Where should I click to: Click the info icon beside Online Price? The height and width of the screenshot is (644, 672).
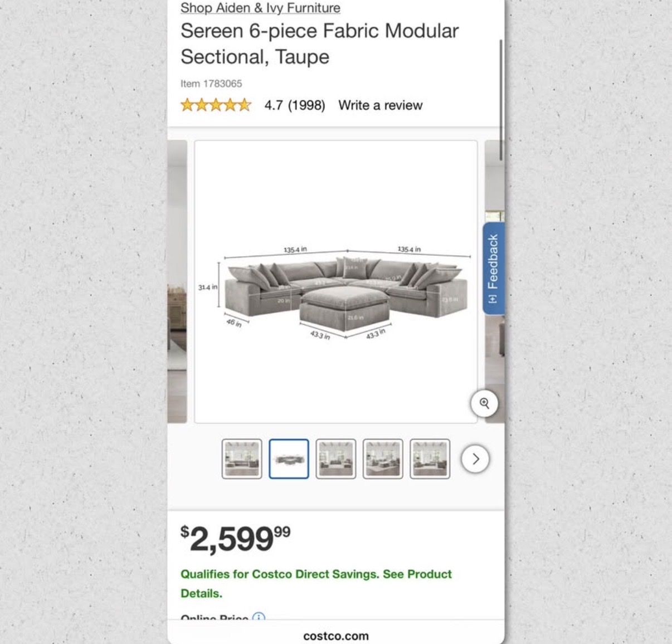point(259,617)
